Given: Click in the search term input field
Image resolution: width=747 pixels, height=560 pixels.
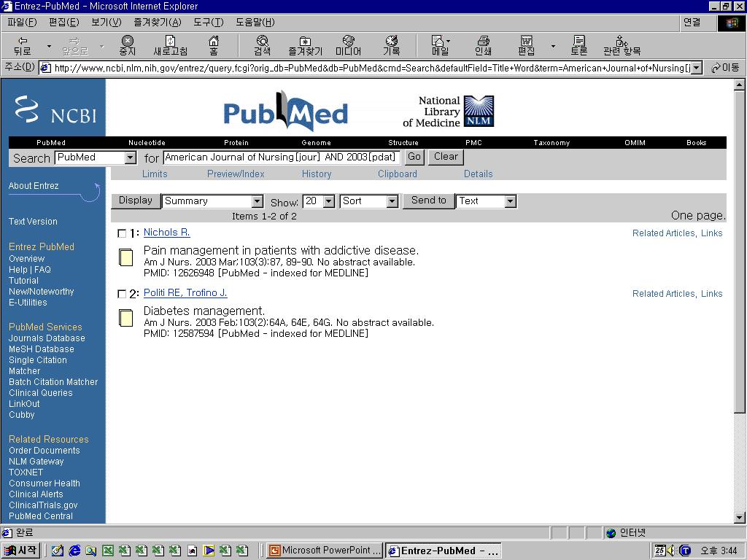Looking at the screenshot, I should coord(282,157).
